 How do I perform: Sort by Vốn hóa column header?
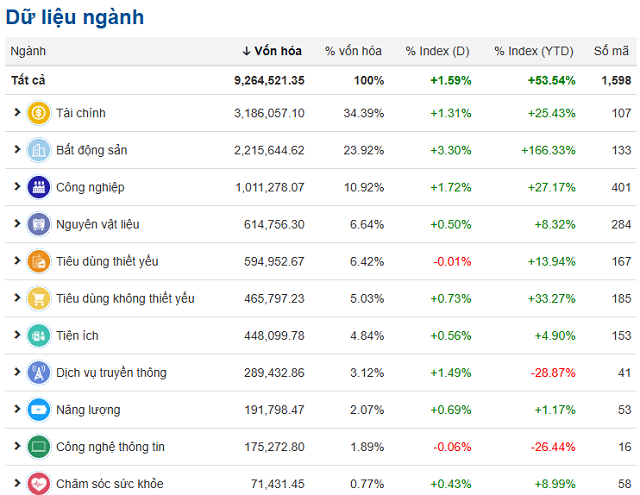(x=273, y=51)
